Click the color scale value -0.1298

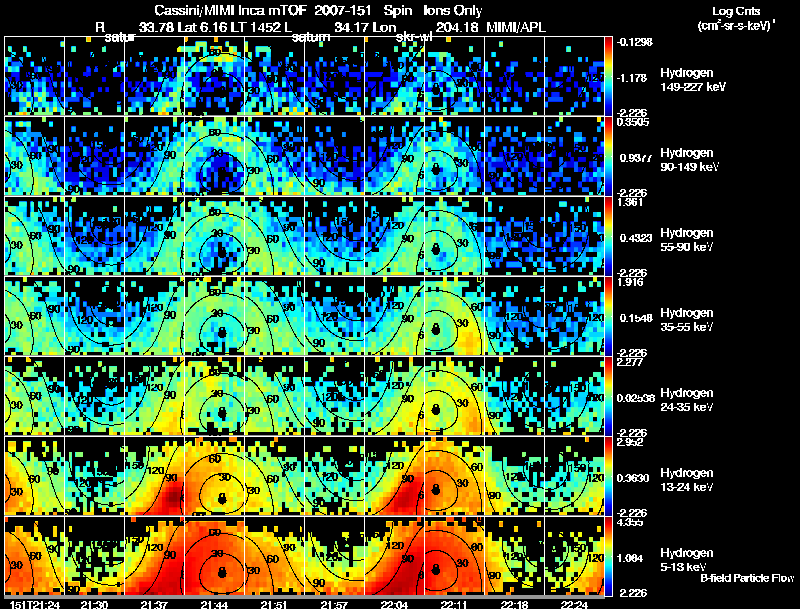(x=635, y=42)
